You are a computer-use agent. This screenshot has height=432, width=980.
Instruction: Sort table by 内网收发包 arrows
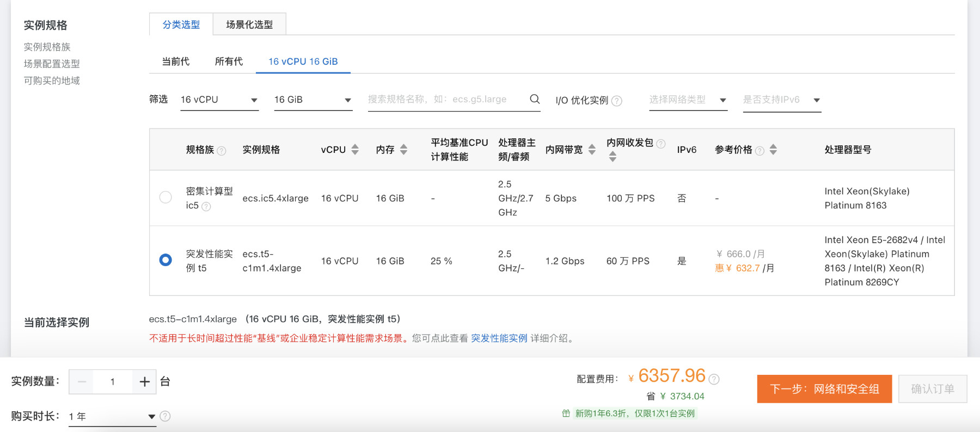[x=612, y=157]
